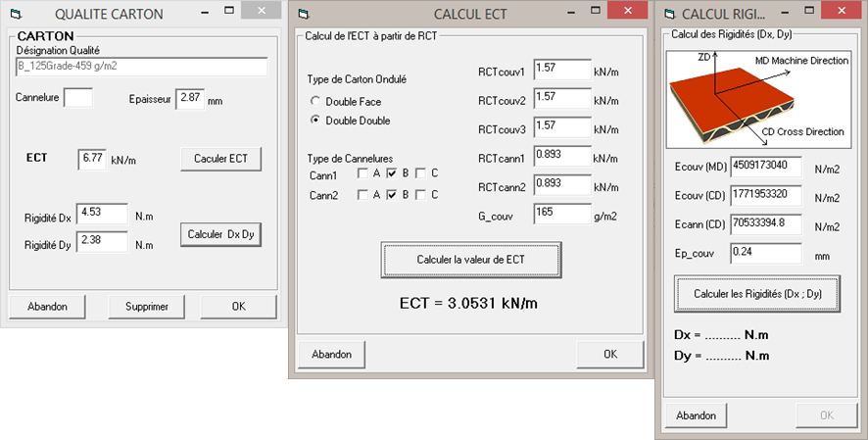868x440 pixels.
Task: Uncheck the B checkbox for Cann2
Action: point(392,194)
